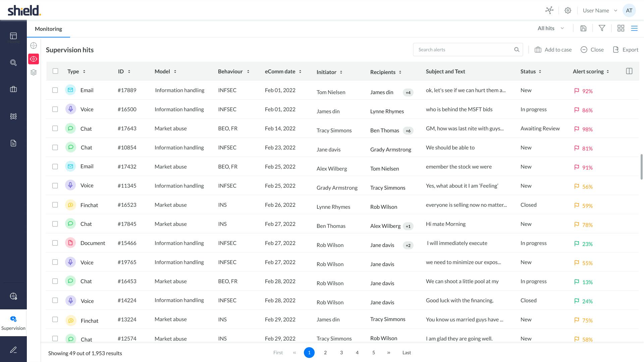
Task: Tick checkbox for Finchat hit #16523
Action: [x=55, y=205]
